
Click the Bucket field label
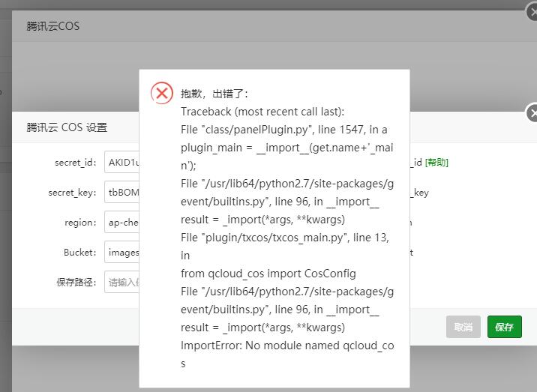[x=79, y=253]
